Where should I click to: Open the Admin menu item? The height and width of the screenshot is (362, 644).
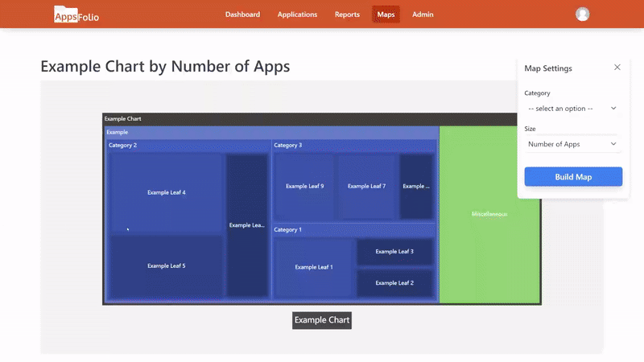(423, 14)
